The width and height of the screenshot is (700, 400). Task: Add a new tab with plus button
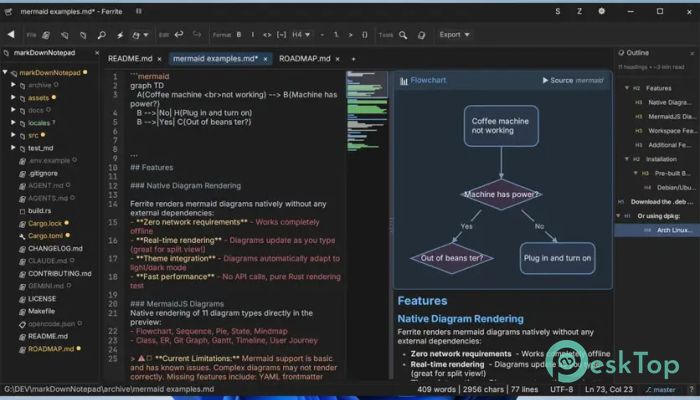pyautogui.click(x=353, y=59)
